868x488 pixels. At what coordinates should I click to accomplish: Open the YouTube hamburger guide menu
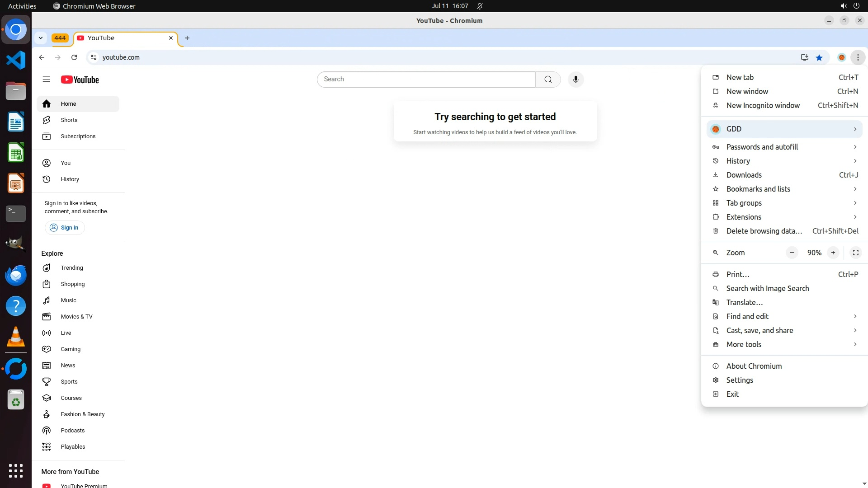coord(46,80)
